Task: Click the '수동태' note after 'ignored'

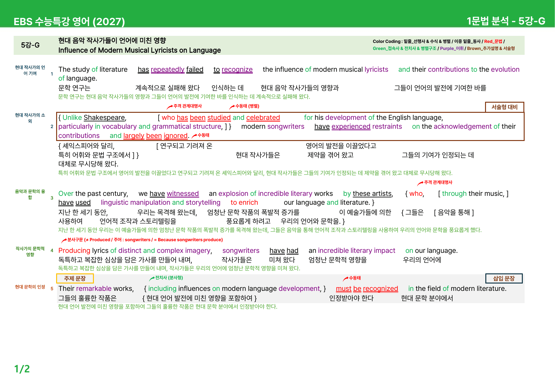Action: tap(203, 135)
